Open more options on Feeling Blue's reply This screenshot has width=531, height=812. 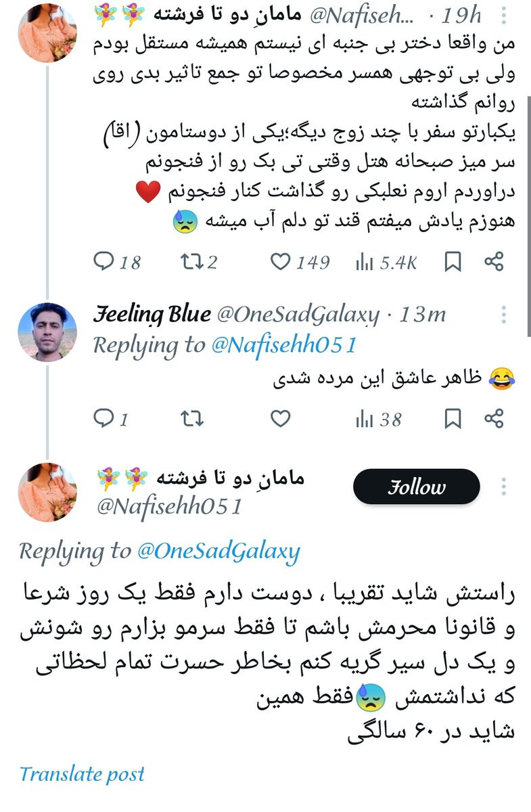504,315
